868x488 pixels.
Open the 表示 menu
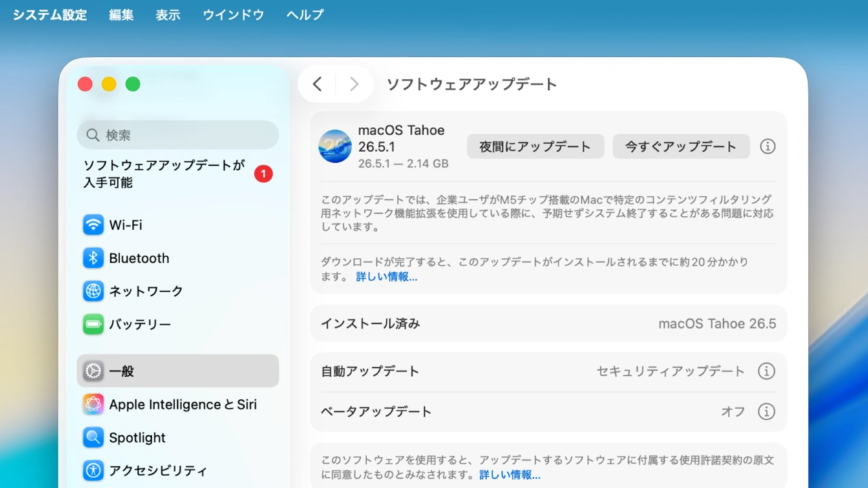coord(168,15)
